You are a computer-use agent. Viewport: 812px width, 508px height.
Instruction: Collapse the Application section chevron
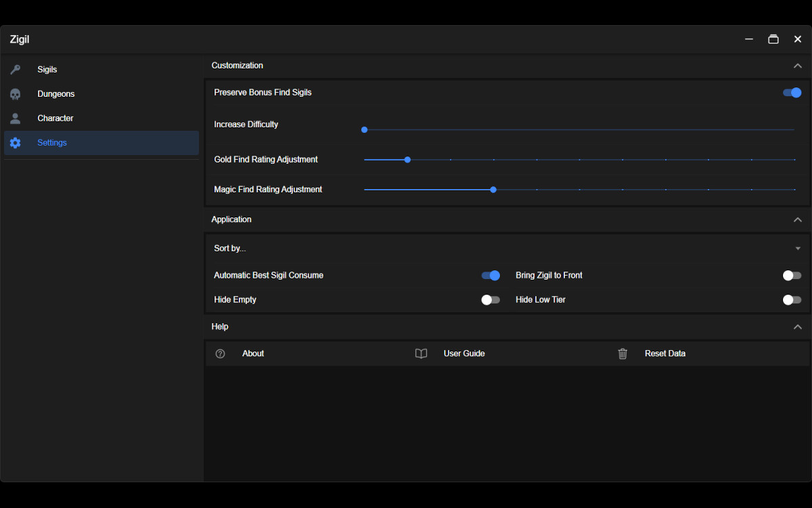tap(797, 219)
